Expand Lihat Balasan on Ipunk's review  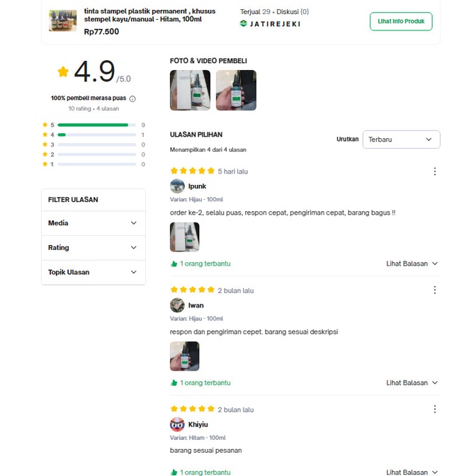[x=412, y=263]
